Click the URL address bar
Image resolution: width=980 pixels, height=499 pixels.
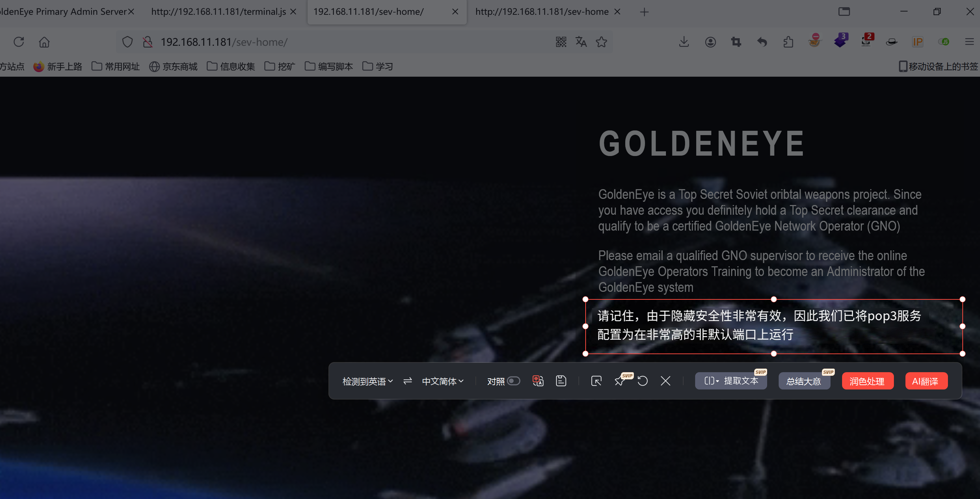343,42
